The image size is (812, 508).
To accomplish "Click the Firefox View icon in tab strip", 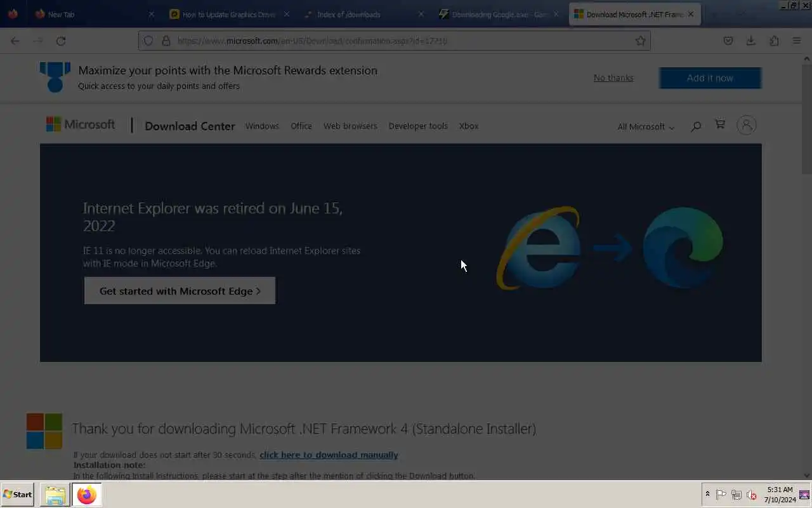I will 13,14.
